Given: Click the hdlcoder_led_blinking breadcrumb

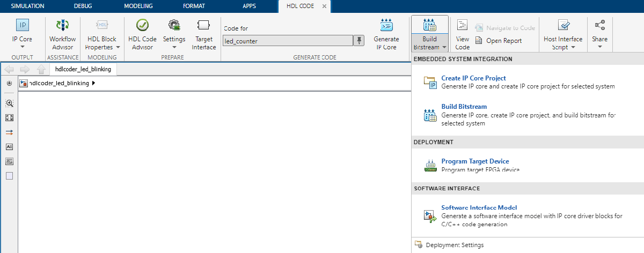Looking at the screenshot, I should coord(59,83).
